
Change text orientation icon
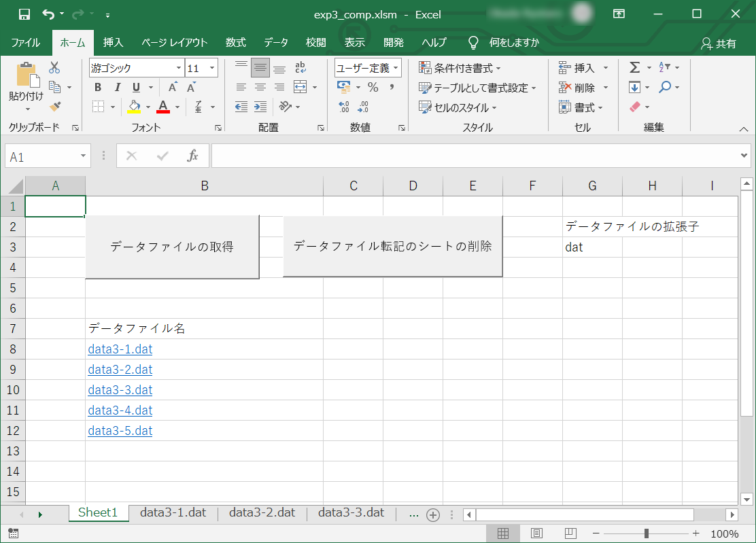tap(285, 107)
